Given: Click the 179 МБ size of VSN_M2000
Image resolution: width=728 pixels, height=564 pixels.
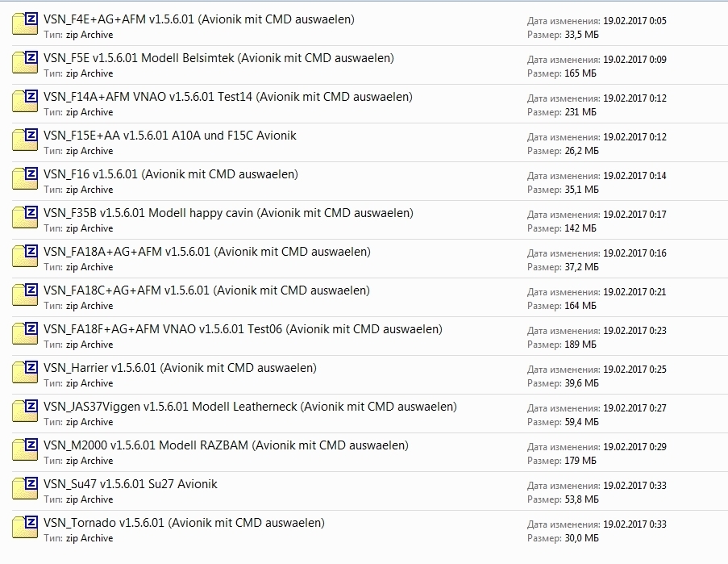Looking at the screenshot, I should point(580,461).
